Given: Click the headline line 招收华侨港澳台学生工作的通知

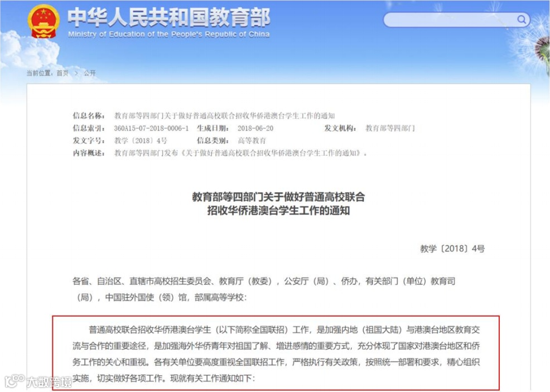Looking at the screenshot, I should pyautogui.click(x=278, y=210).
